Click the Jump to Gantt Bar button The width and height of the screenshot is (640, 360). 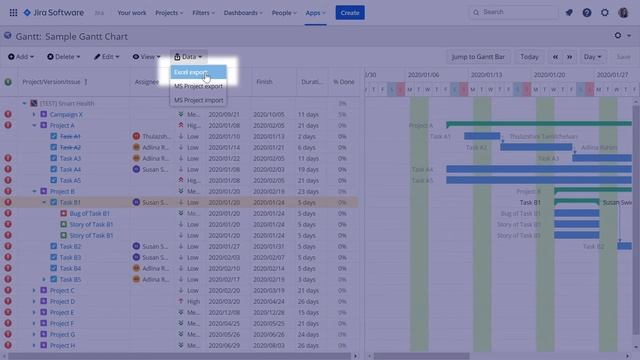478,57
